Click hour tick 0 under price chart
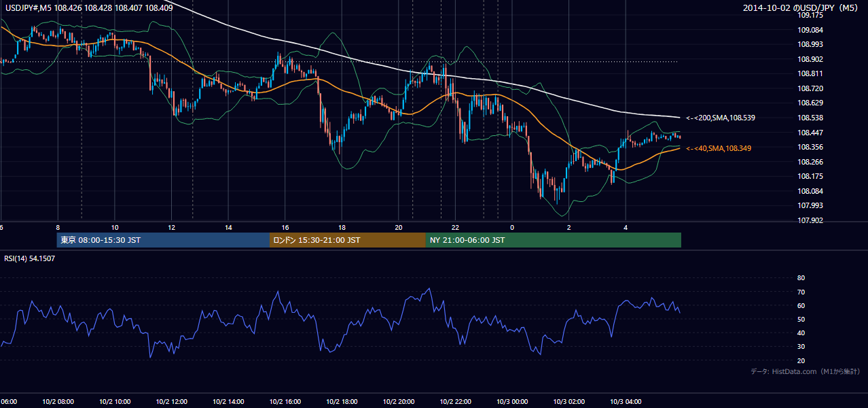The image size is (868, 408). (512, 227)
